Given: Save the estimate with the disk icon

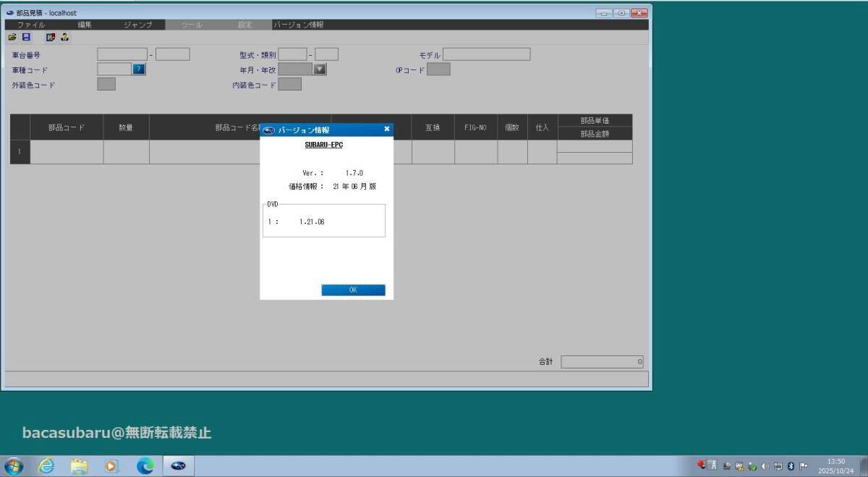Looking at the screenshot, I should point(26,37).
